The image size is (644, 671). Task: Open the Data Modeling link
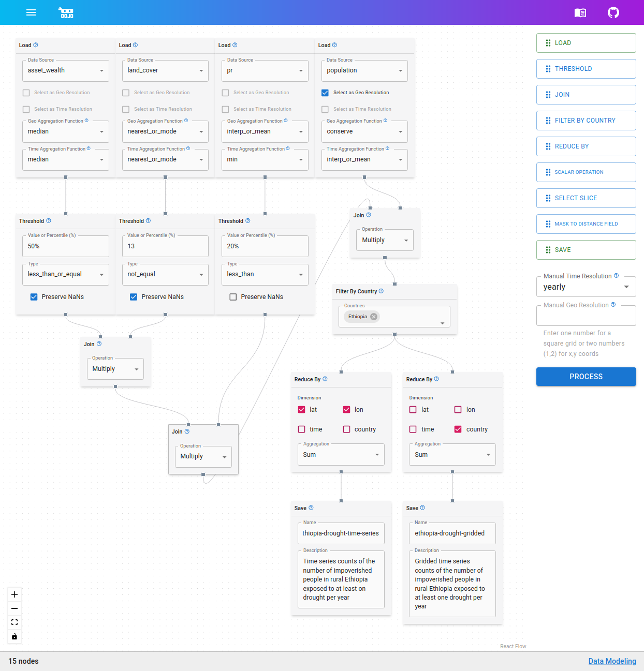[612, 661]
